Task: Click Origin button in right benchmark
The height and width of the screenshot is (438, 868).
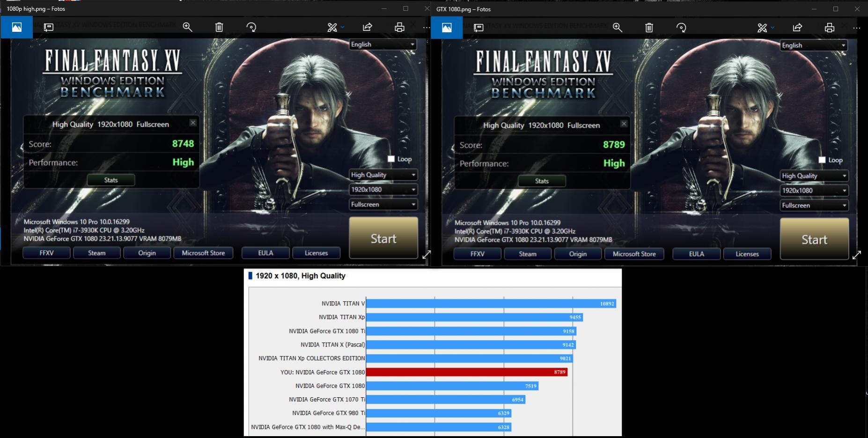Action: (x=578, y=254)
